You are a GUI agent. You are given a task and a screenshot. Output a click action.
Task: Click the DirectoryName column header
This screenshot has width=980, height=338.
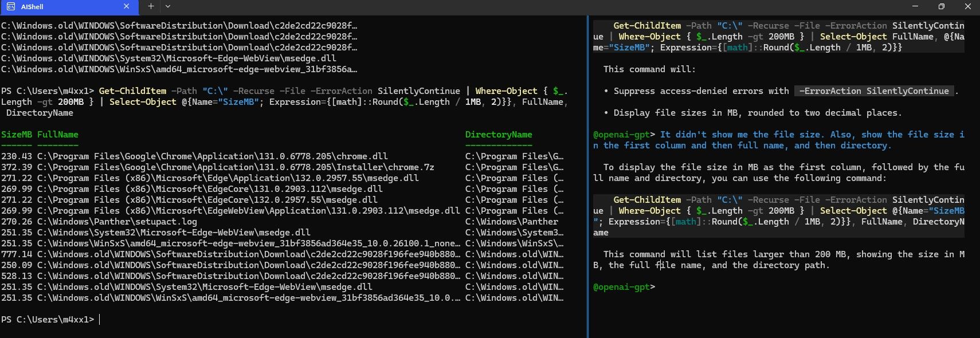tap(498, 135)
